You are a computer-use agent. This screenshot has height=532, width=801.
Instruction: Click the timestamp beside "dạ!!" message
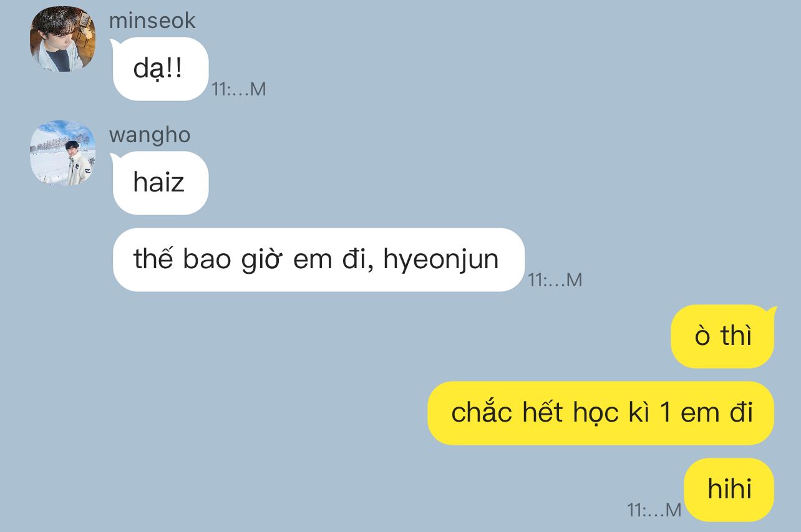click(239, 89)
